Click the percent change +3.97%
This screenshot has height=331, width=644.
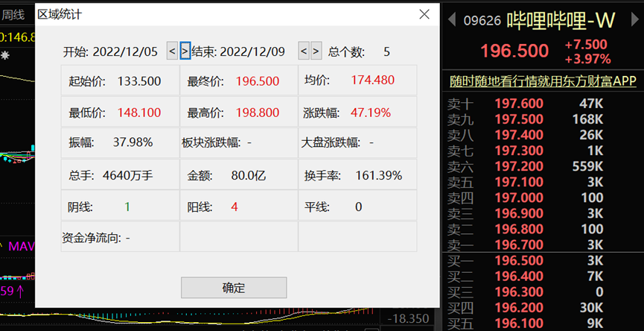click(587, 59)
